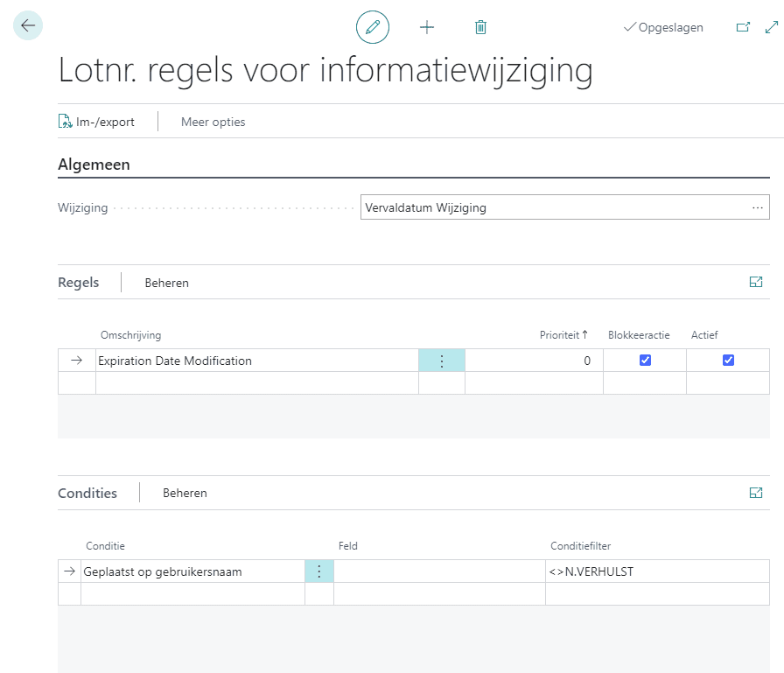Toggle the Blokkeeractie checkbox

[x=645, y=361]
